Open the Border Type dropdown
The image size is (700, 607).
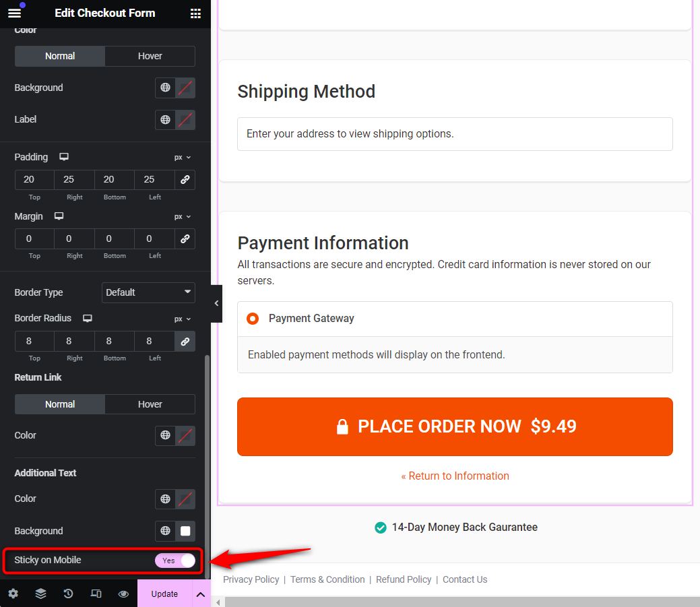pos(148,292)
